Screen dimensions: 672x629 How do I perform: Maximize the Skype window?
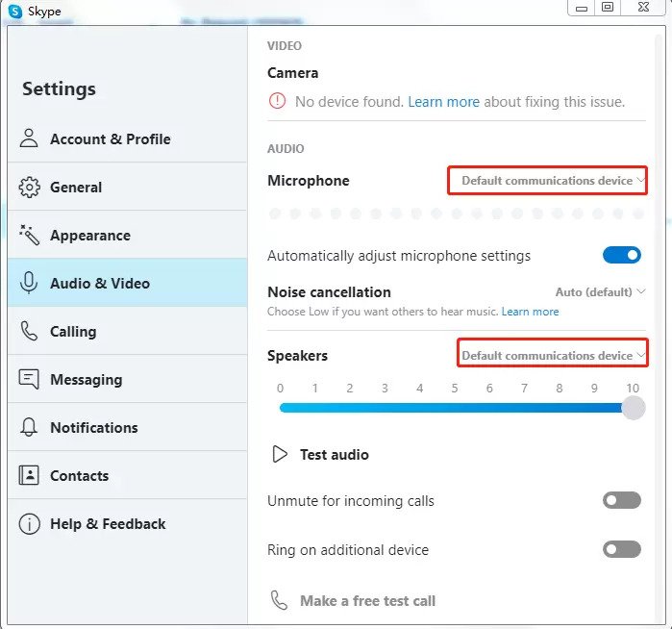pyautogui.click(x=608, y=8)
